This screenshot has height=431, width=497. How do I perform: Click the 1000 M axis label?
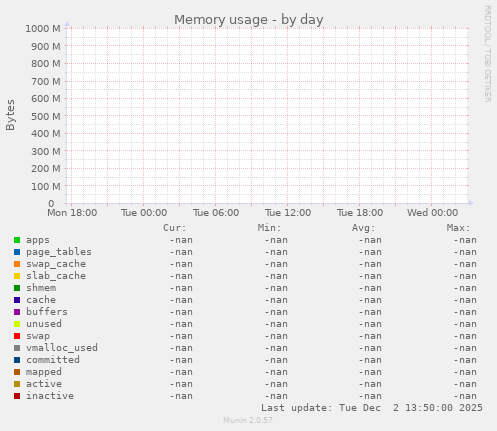(x=43, y=29)
